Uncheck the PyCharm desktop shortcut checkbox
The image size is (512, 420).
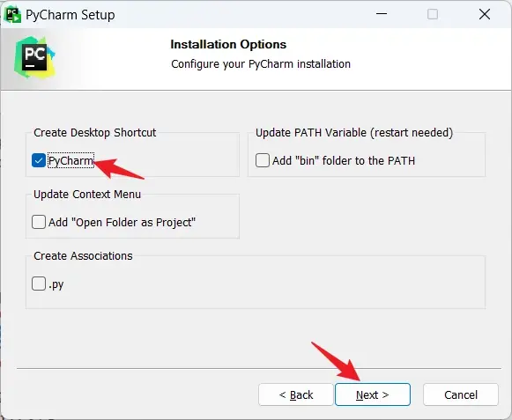tap(39, 160)
